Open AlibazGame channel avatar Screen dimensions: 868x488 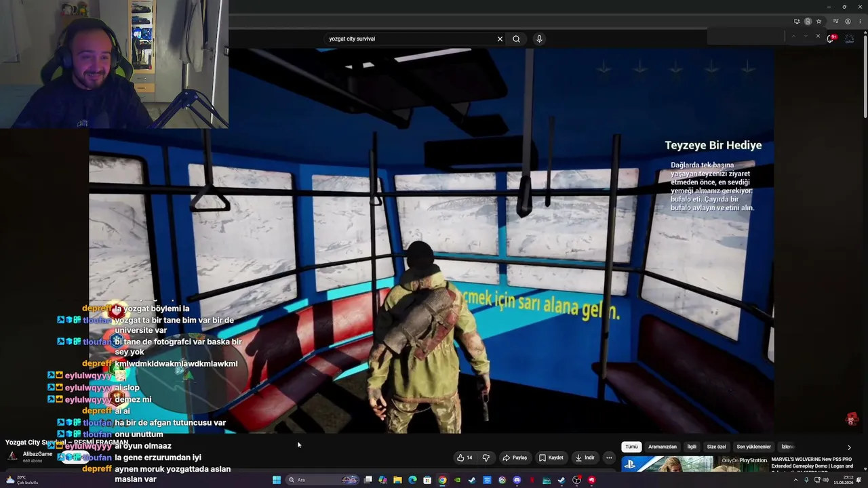12,457
